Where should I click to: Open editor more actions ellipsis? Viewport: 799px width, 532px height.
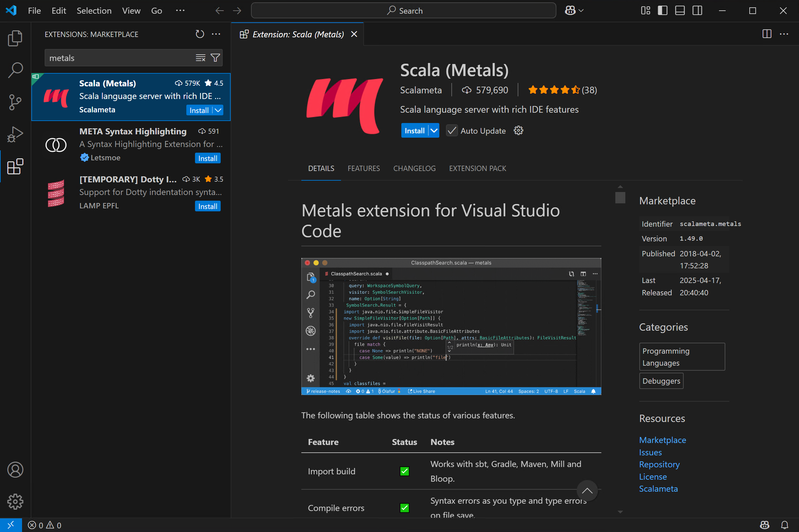(784, 34)
